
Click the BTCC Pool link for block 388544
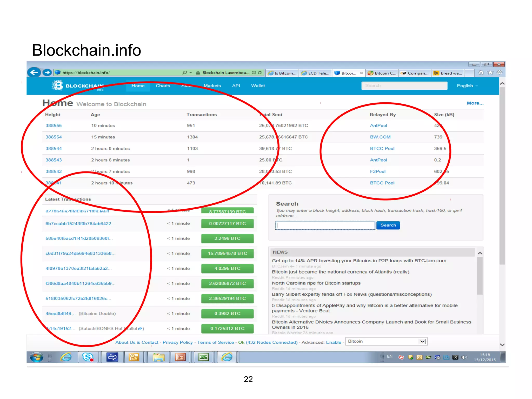click(x=382, y=149)
